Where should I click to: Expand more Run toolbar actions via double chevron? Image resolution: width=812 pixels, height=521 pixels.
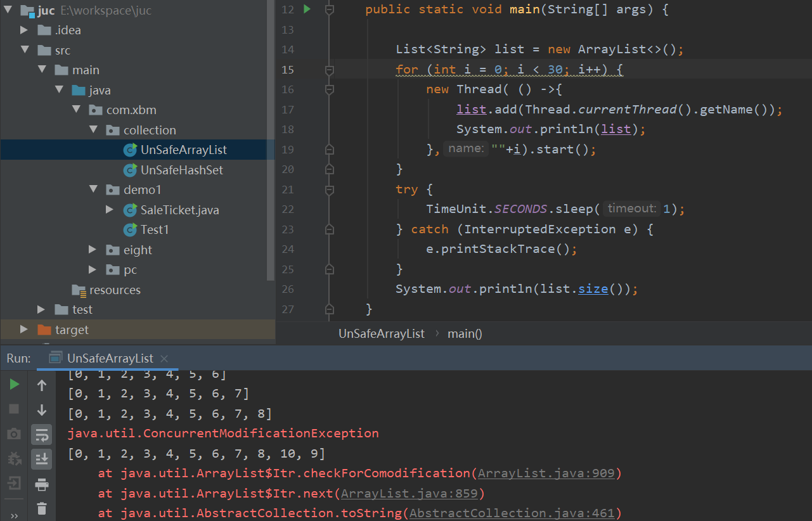14,515
